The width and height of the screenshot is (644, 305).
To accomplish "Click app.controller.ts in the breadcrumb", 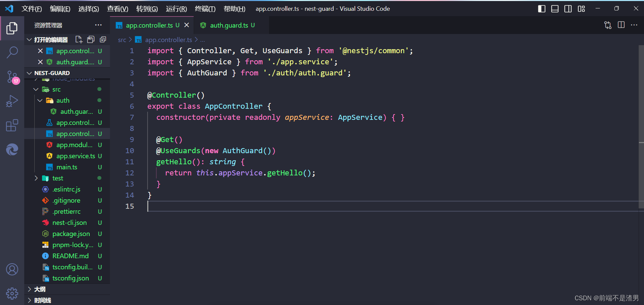I will pyautogui.click(x=168, y=40).
